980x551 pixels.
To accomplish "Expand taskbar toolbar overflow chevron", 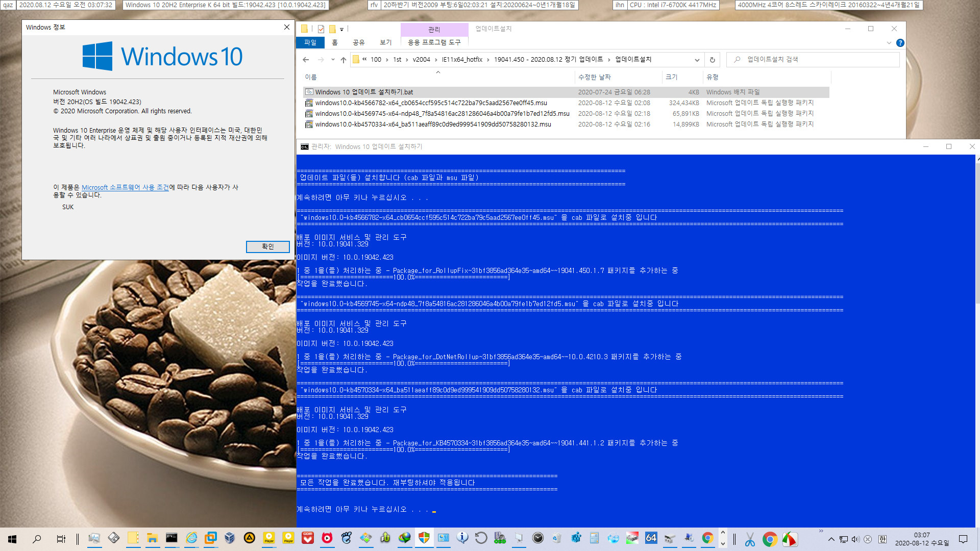I will (x=821, y=531).
